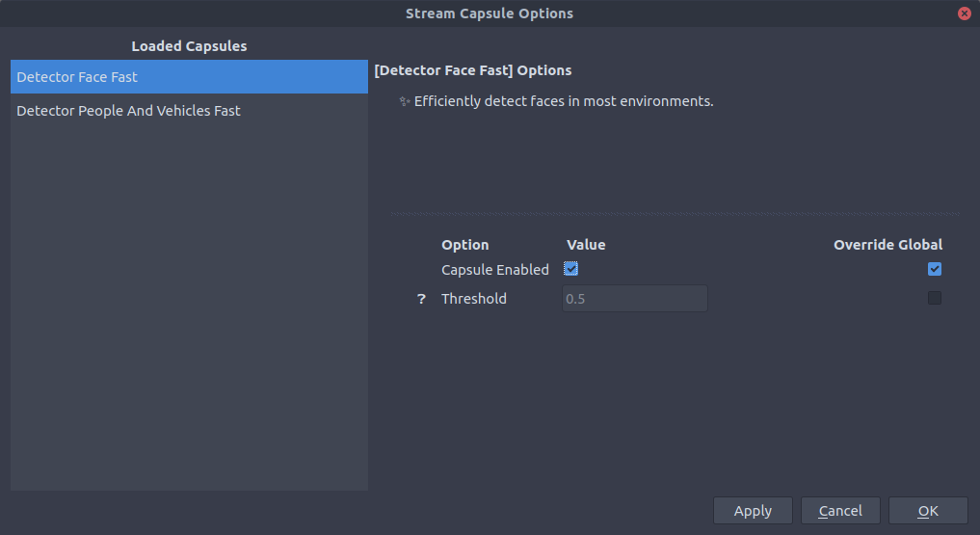Cancel the capsule option changes

[840, 511]
